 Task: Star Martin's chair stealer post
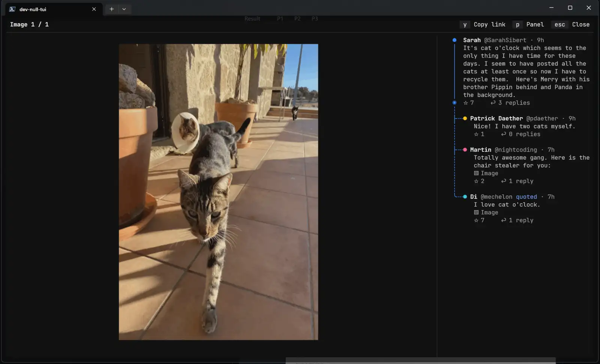pyautogui.click(x=476, y=181)
